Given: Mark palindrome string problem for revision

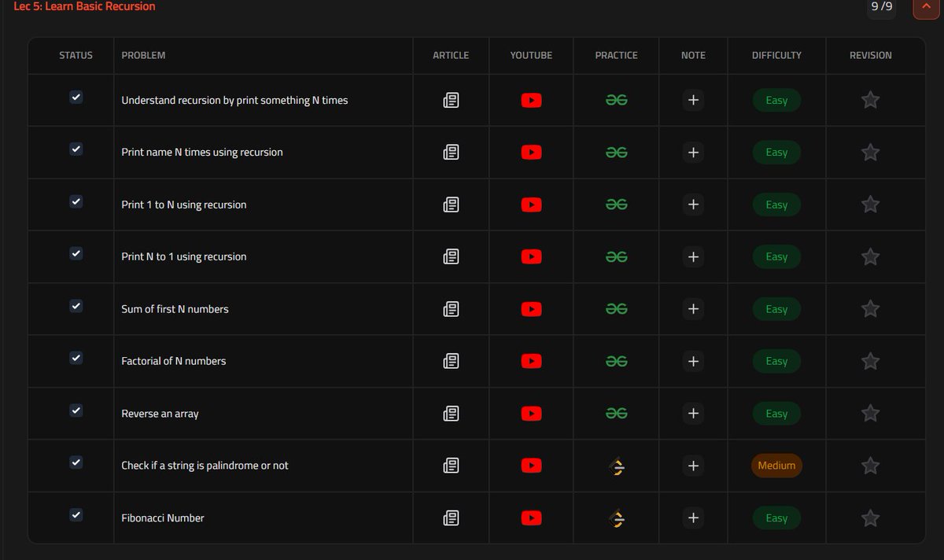Looking at the screenshot, I should click(x=870, y=466).
